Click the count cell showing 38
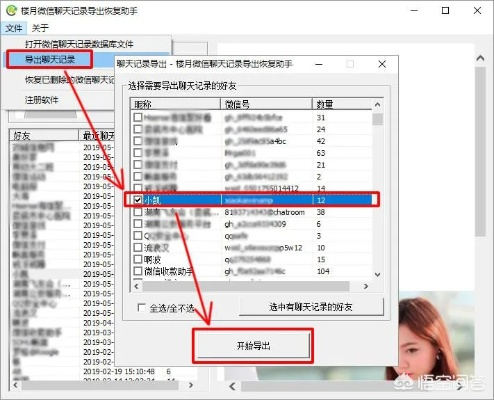494x400 pixels. coord(321,212)
